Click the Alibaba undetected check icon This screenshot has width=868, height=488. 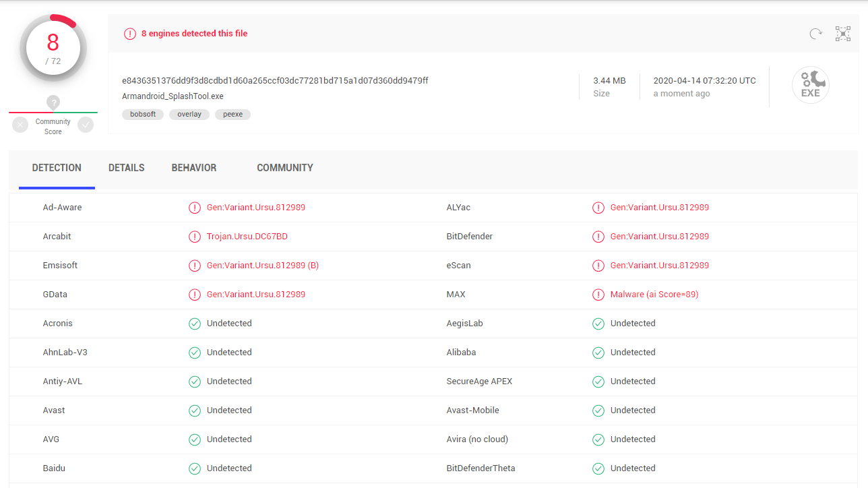[598, 353]
